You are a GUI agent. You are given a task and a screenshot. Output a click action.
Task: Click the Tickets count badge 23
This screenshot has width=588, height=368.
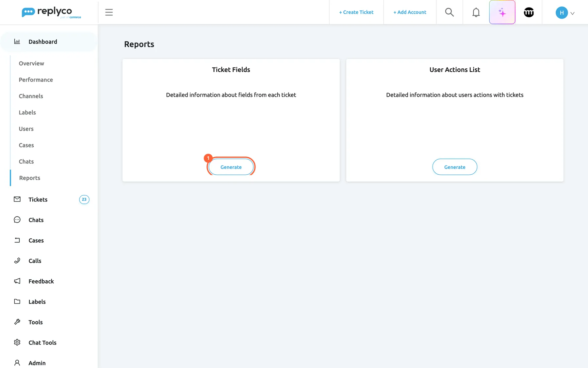(x=84, y=200)
